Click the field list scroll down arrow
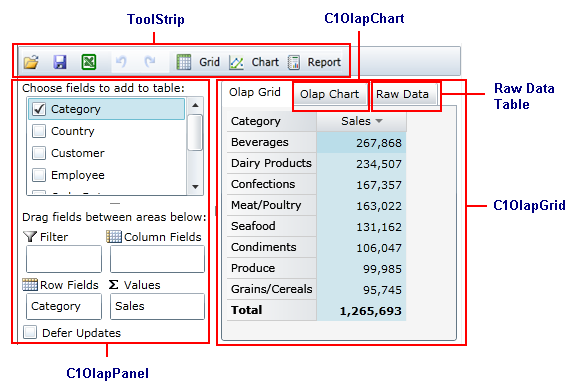572x389 pixels. [195, 187]
